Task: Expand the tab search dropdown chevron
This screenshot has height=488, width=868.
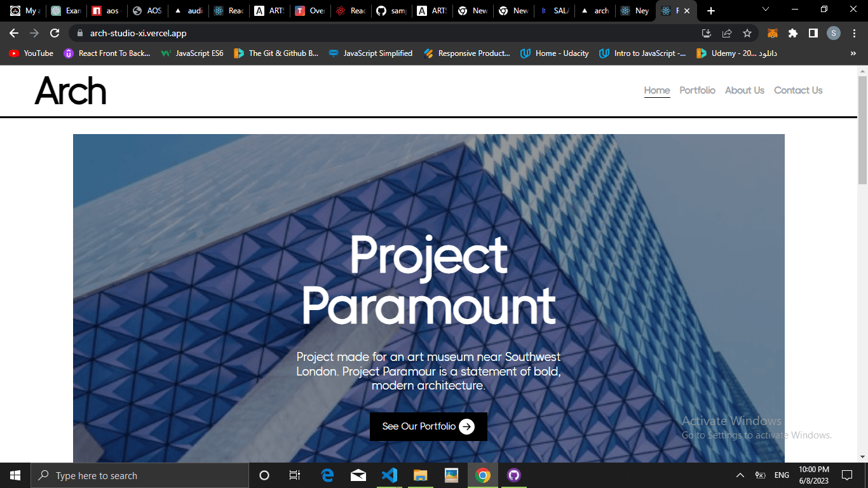Action: [x=766, y=10]
